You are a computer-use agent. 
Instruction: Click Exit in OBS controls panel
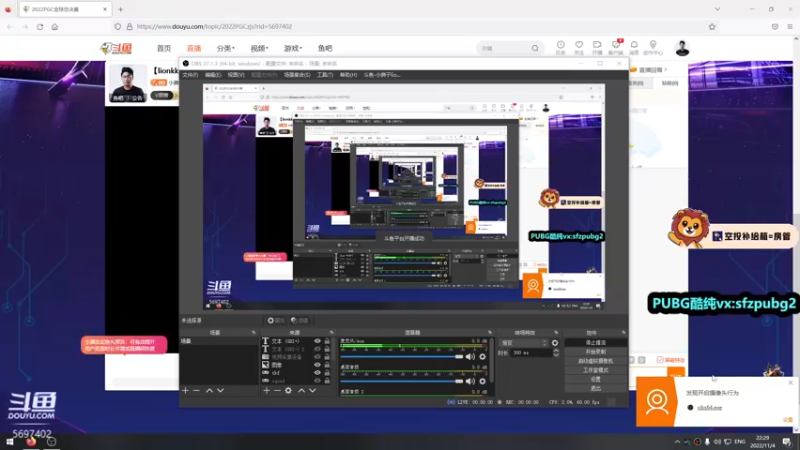(595, 388)
